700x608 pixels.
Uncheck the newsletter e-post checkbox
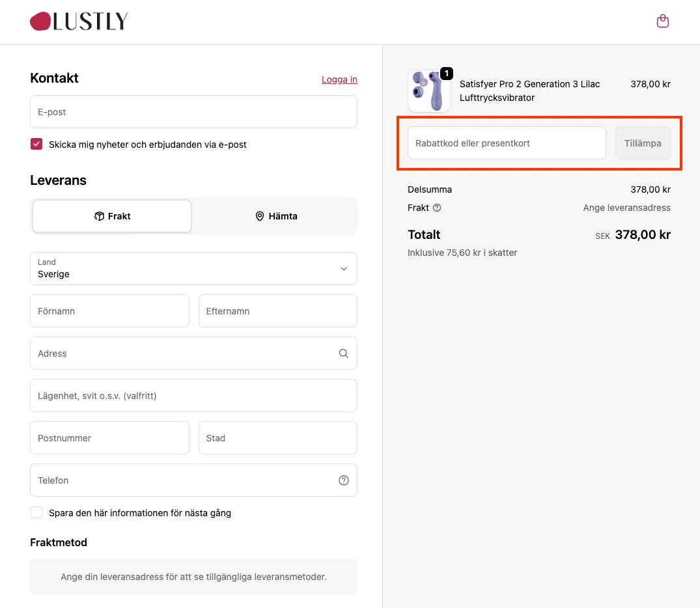pos(36,144)
